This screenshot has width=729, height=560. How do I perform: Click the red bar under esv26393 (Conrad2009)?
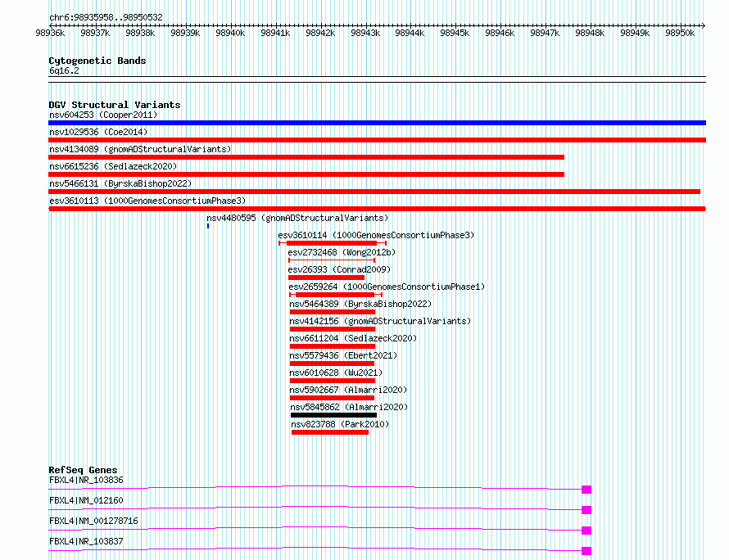(326, 278)
